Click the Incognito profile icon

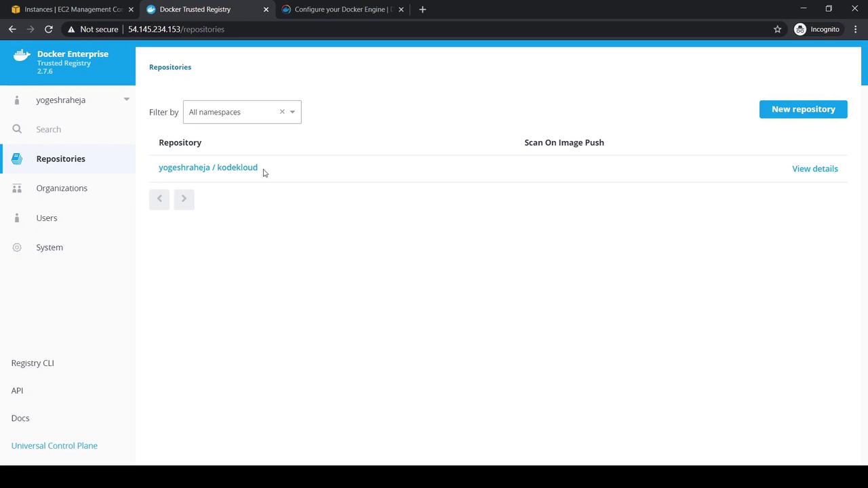click(x=800, y=29)
